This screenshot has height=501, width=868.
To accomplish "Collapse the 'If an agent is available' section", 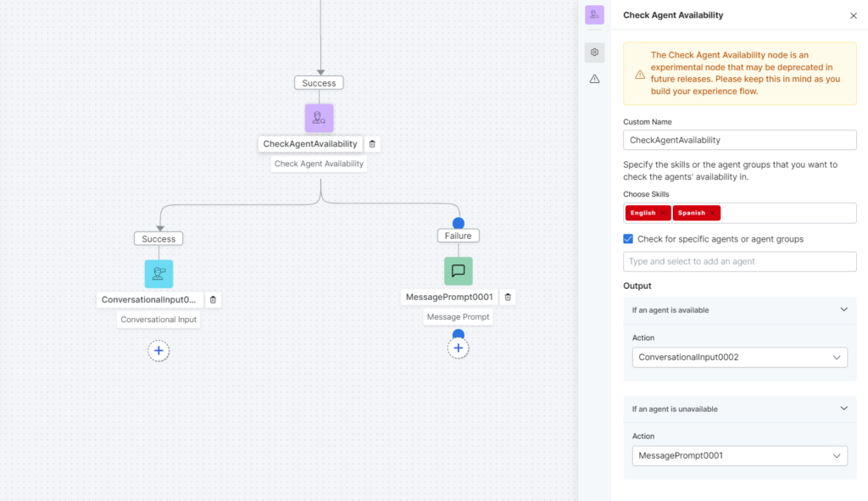I will click(844, 310).
